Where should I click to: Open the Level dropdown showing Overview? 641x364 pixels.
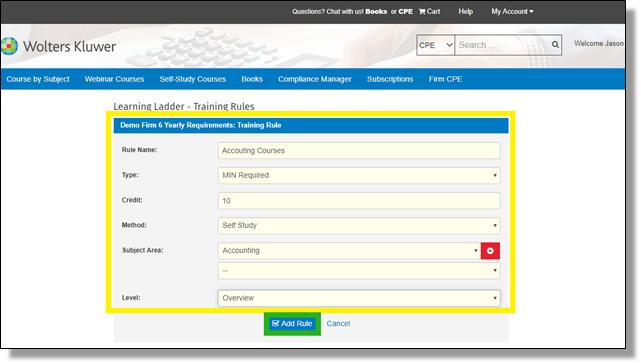point(359,298)
